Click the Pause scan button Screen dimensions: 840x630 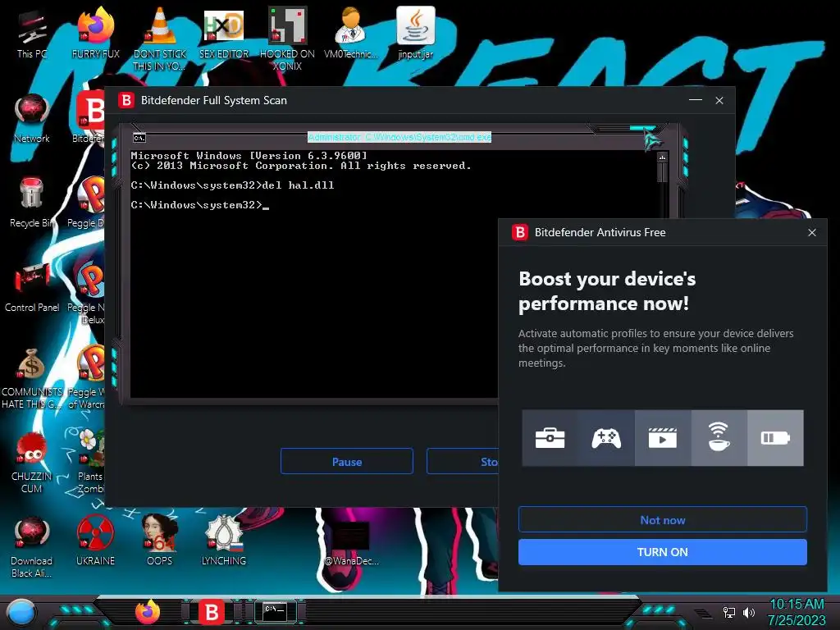pyautogui.click(x=347, y=461)
